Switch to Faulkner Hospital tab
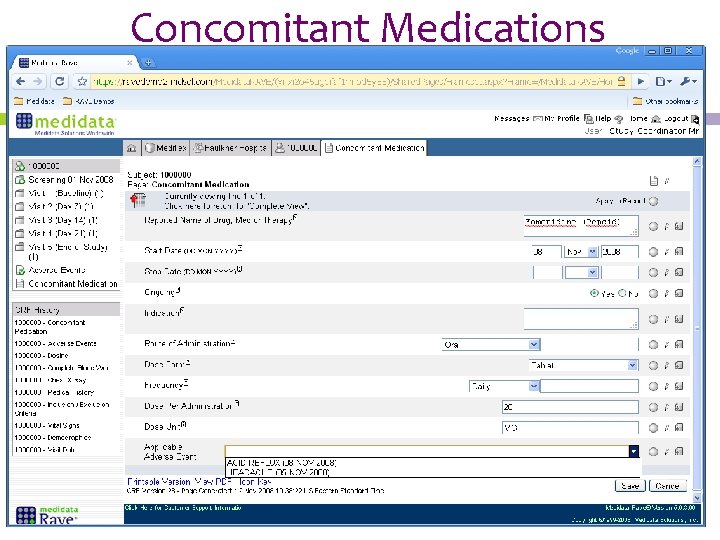 pos(230,148)
